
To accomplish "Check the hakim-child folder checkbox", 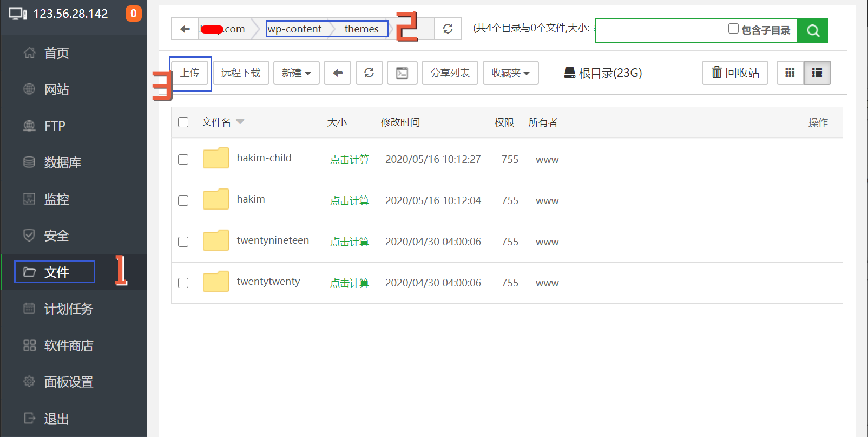I will coord(183,159).
